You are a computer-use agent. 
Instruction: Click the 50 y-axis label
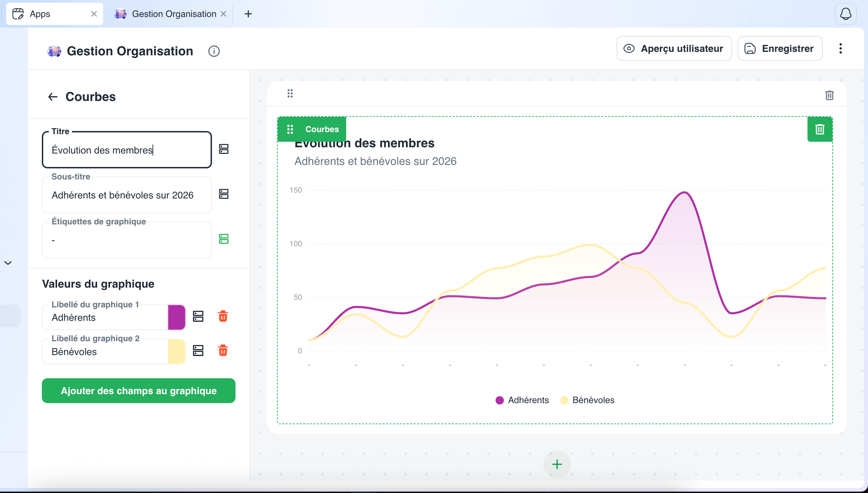click(298, 297)
